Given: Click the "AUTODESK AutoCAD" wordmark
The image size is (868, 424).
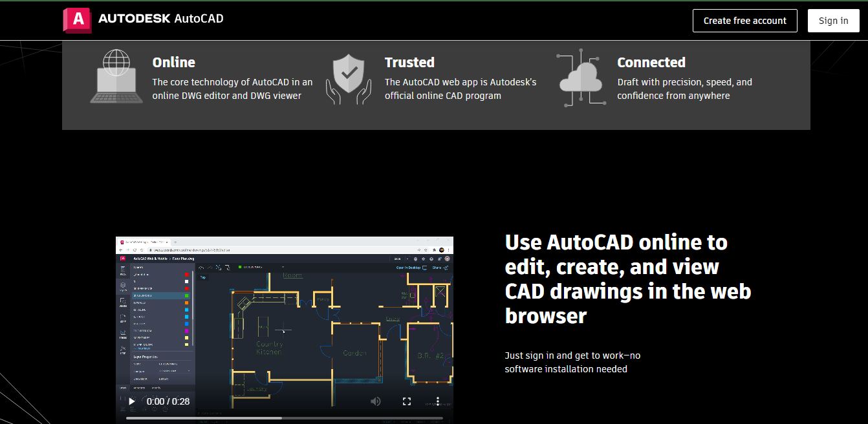Looking at the screenshot, I should pos(161,19).
